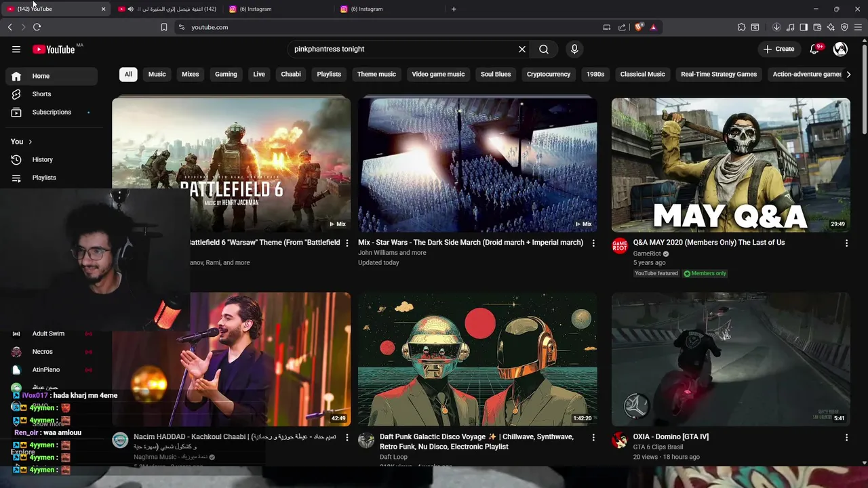This screenshot has width=868, height=488.
Task: Open the Brave Shields lion icon
Action: (x=639, y=27)
